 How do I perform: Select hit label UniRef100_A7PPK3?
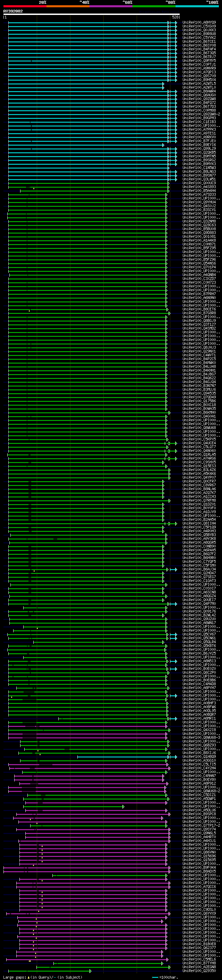[x=199, y=129]
